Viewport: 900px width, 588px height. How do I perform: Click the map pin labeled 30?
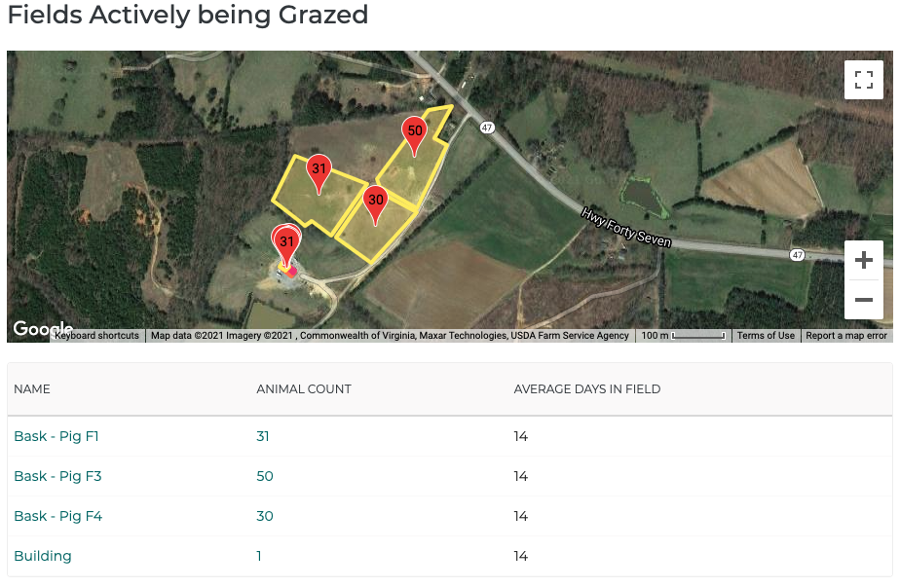[x=375, y=202]
